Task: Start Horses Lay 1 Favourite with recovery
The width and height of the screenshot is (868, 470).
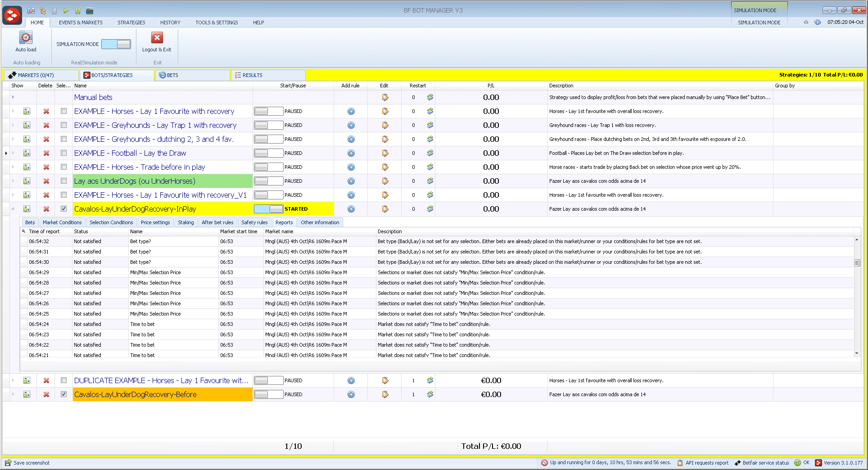Action: (x=268, y=111)
